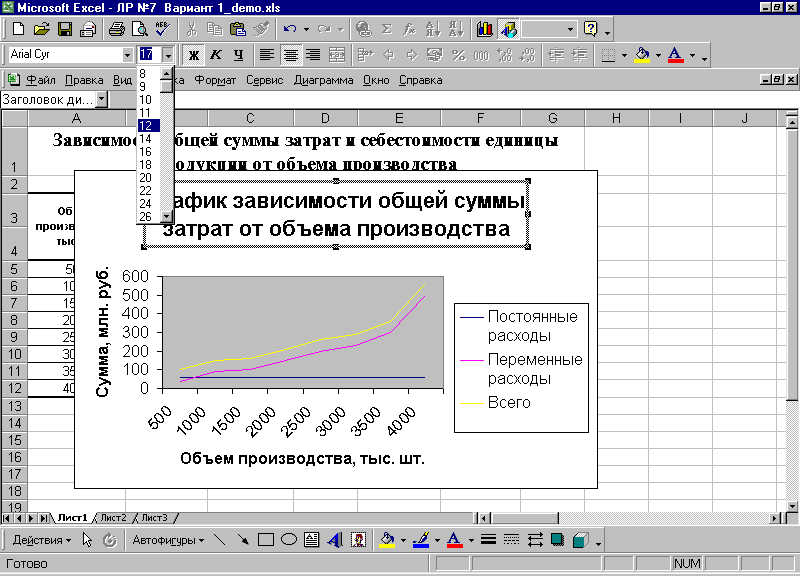Choose font size 24 from list

[148, 204]
